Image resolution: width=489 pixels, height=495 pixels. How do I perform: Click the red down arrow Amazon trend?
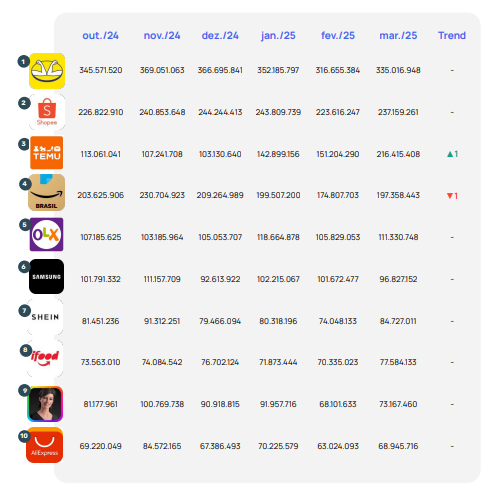(x=452, y=196)
